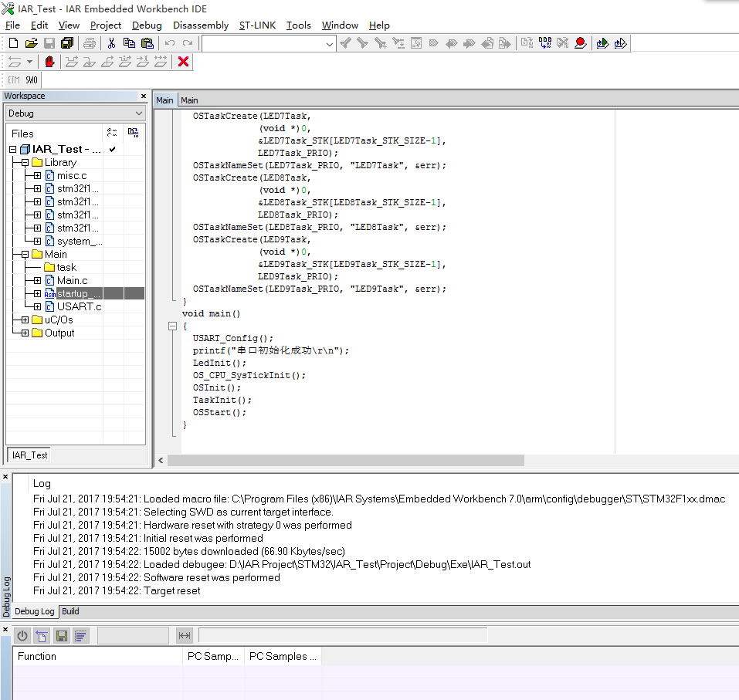
Task: Click the Toggle Bookmark icon
Action: coord(434,43)
